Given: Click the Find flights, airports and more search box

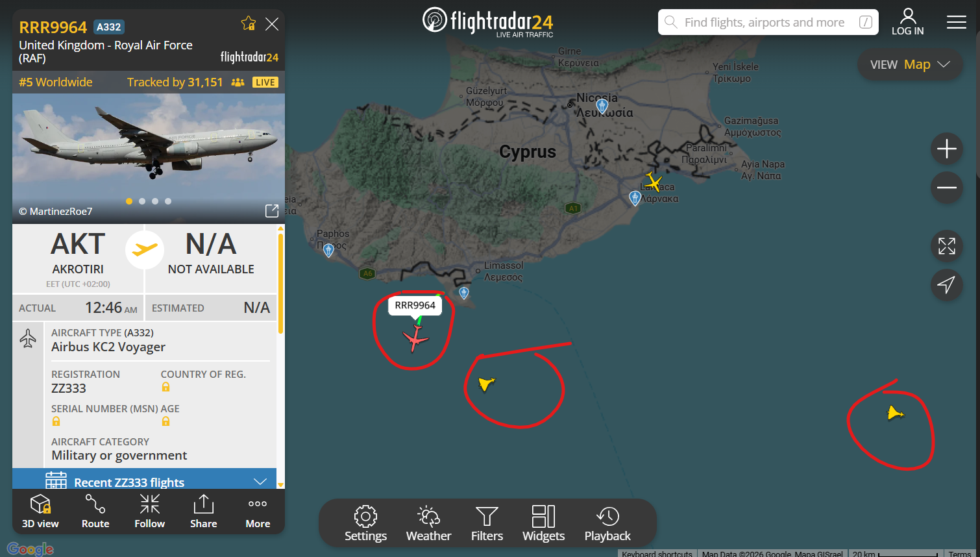Looking at the screenshot, I should pos(768,22).
